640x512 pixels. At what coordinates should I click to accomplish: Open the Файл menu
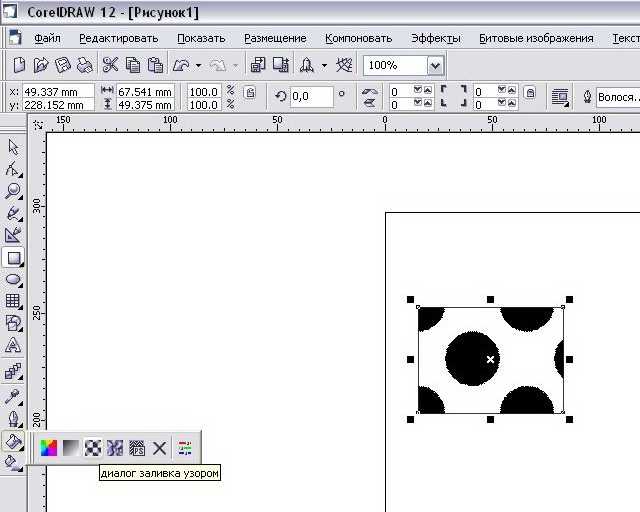click(x=47, y=38)
